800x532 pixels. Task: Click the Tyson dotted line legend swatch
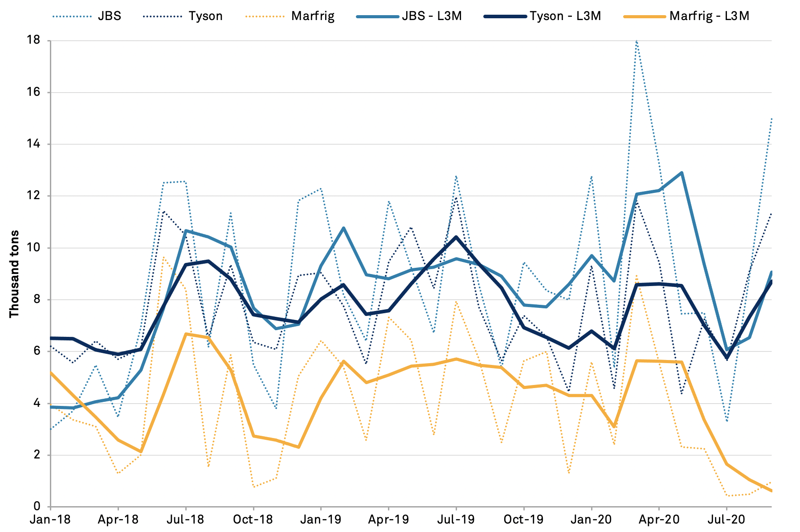click(163, 16)
